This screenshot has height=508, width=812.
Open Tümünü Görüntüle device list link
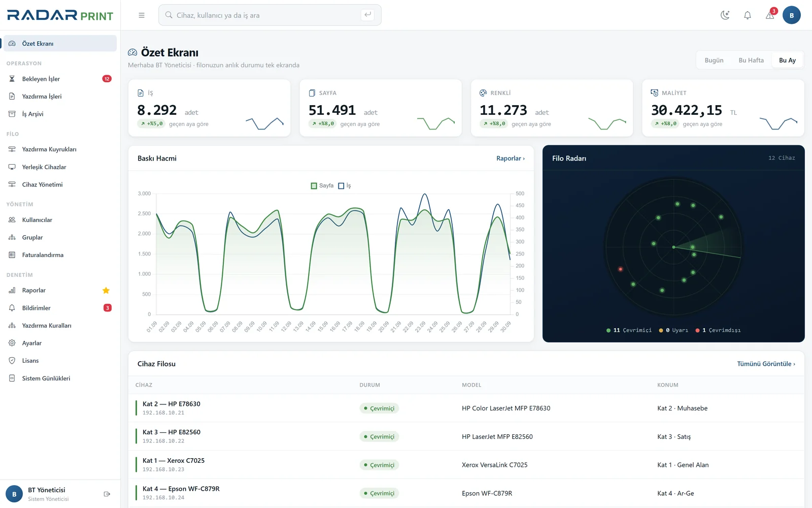click(766, 364)
